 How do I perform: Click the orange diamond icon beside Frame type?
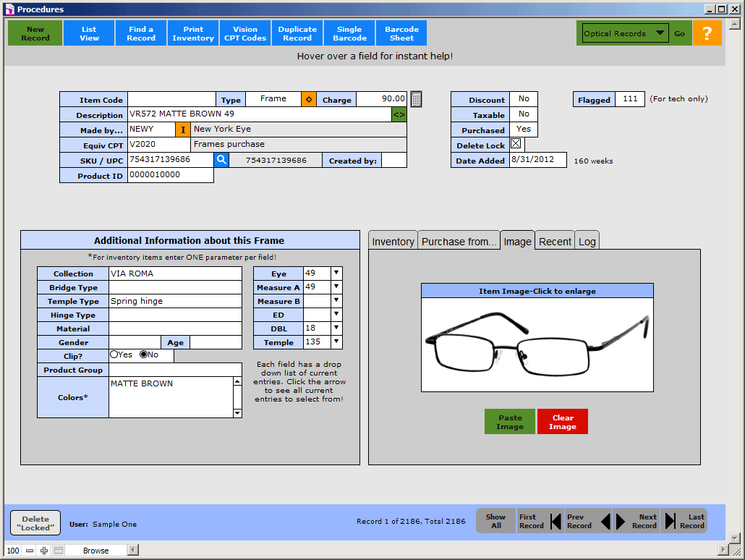click(308, 98)
